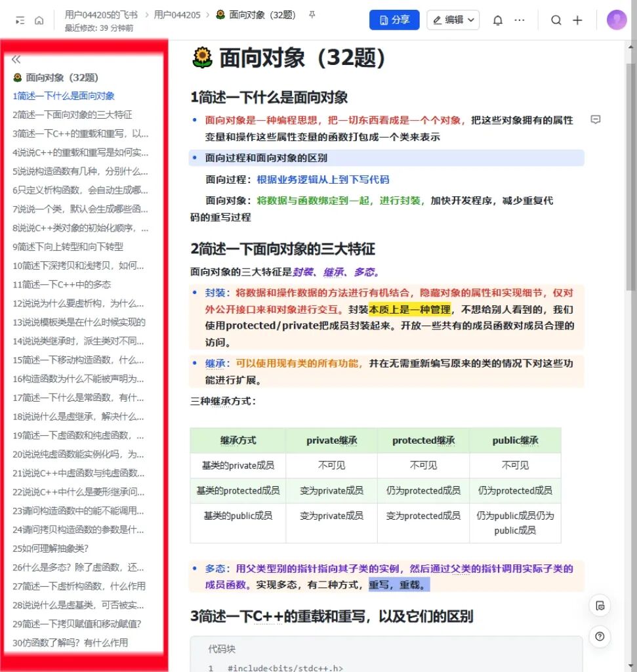This screenshot has height=672, width=637.
Task: Jump to outline item 12说说为什么要虚析构
Action: pyautogui.click(x=78, y=303)
